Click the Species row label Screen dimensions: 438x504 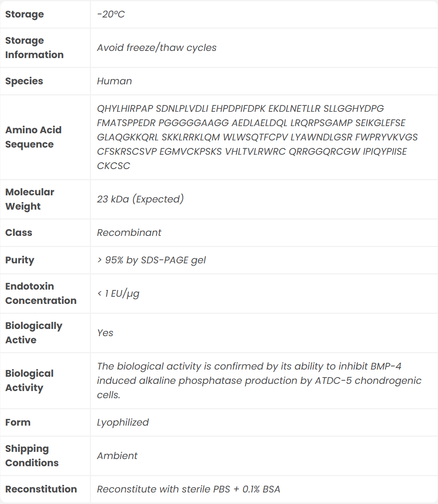tap(24, 81)
